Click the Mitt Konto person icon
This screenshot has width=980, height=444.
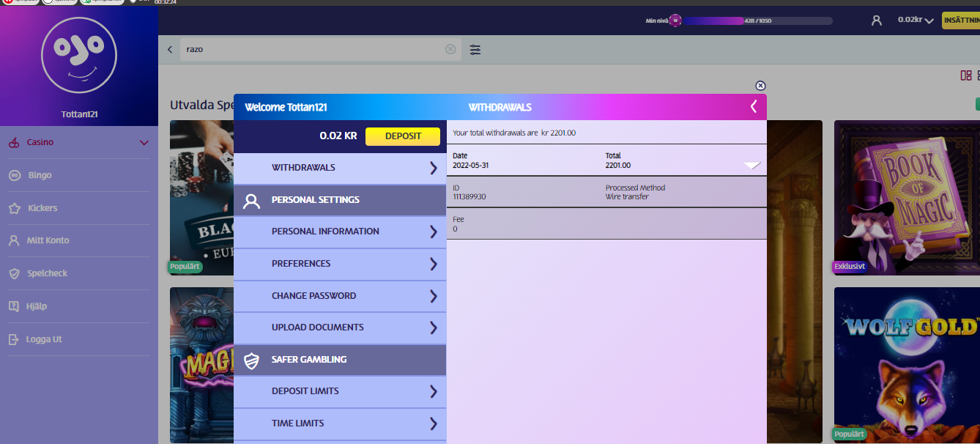14,240
